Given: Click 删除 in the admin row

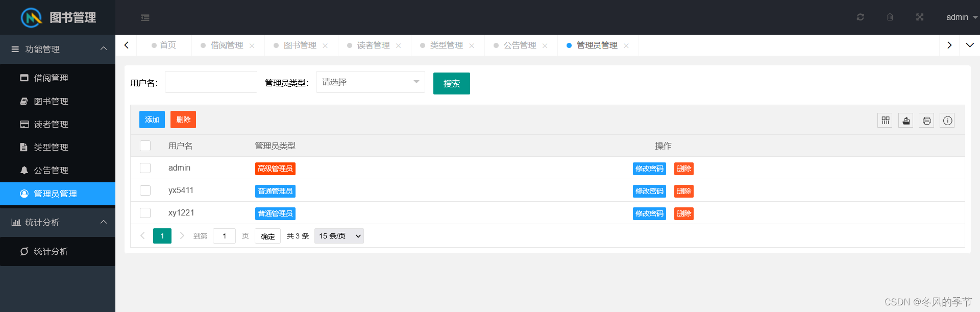Looking at the screenshot, I should pos(684,169).
